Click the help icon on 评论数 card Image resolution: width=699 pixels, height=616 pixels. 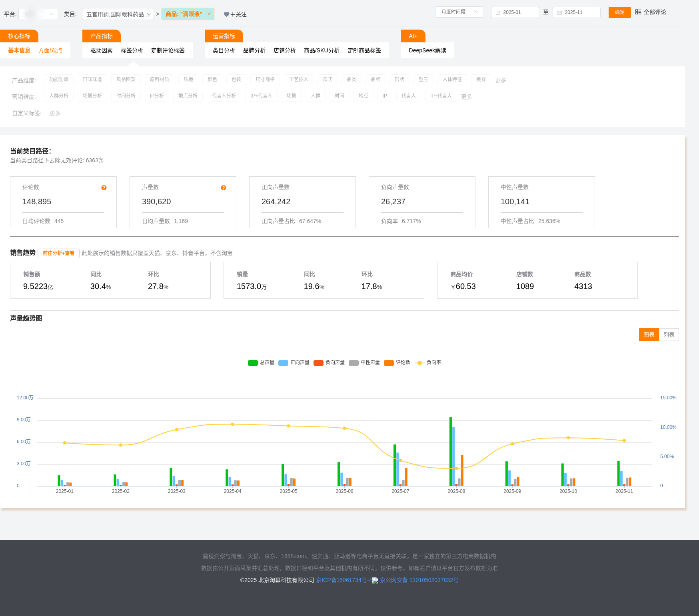click(104, 188)
